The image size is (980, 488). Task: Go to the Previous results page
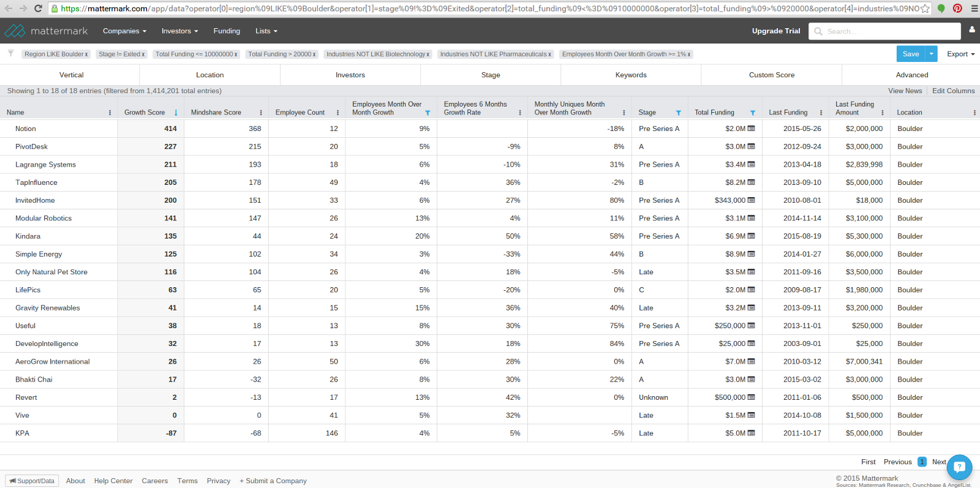point(898,462)
